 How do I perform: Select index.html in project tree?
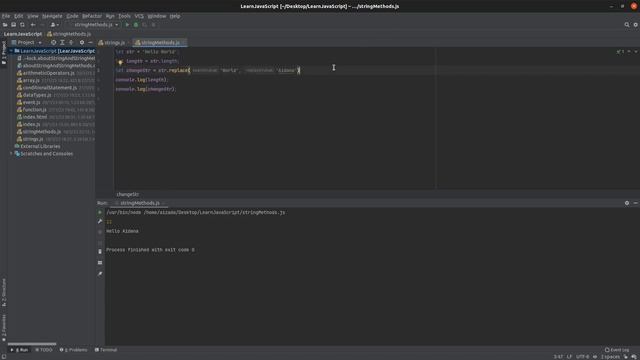click(35, 117)
